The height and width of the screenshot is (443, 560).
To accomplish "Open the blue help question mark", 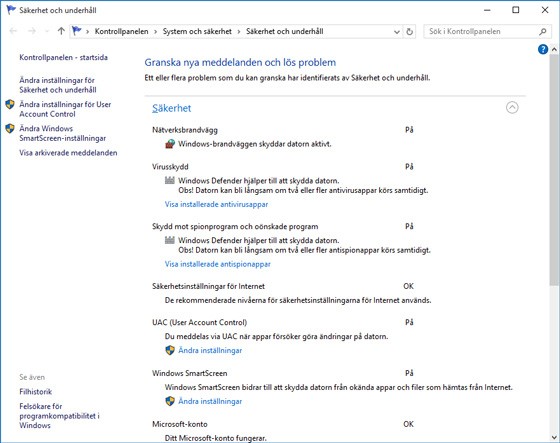I will [543, 49].
